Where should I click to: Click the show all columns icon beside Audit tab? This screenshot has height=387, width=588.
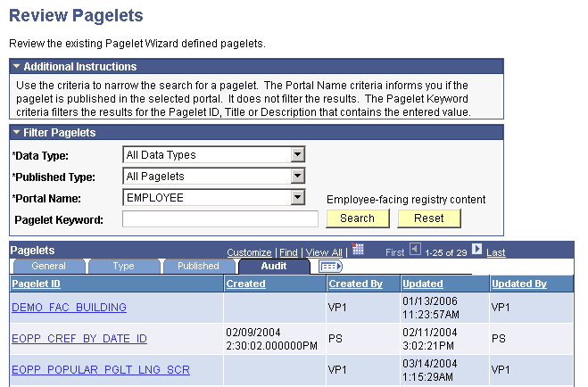coord(330,266)
